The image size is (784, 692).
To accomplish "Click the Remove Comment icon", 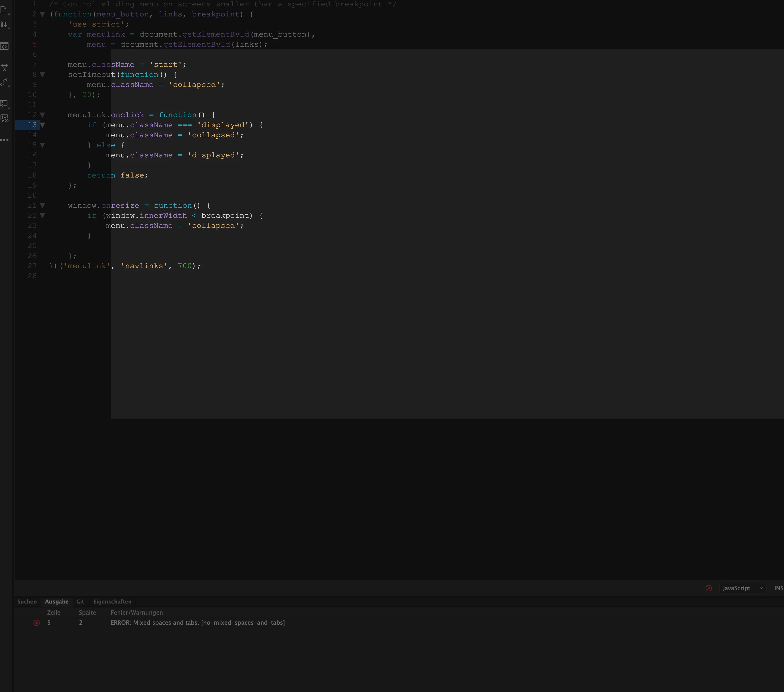I will point(4,118).
